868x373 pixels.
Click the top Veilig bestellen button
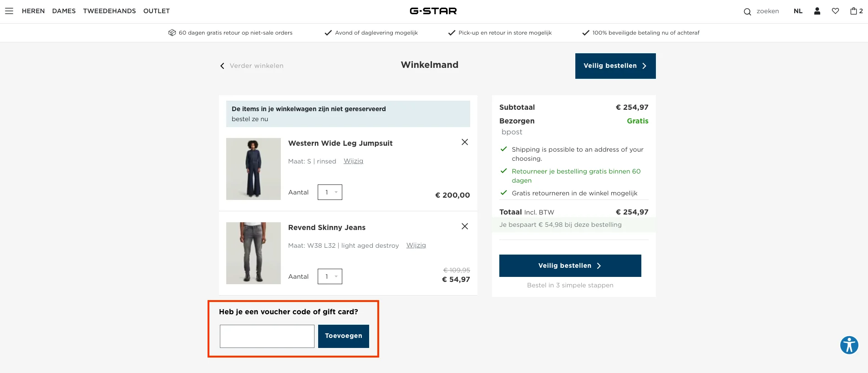pos(615,66)
